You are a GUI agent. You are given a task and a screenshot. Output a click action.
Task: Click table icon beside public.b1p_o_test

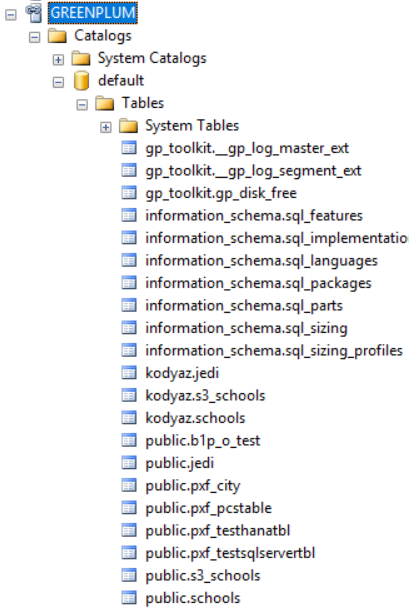(x=129, y=440)
